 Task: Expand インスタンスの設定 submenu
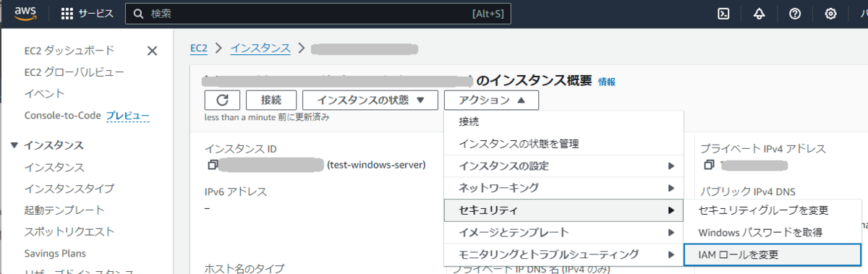tap(563, 166)
